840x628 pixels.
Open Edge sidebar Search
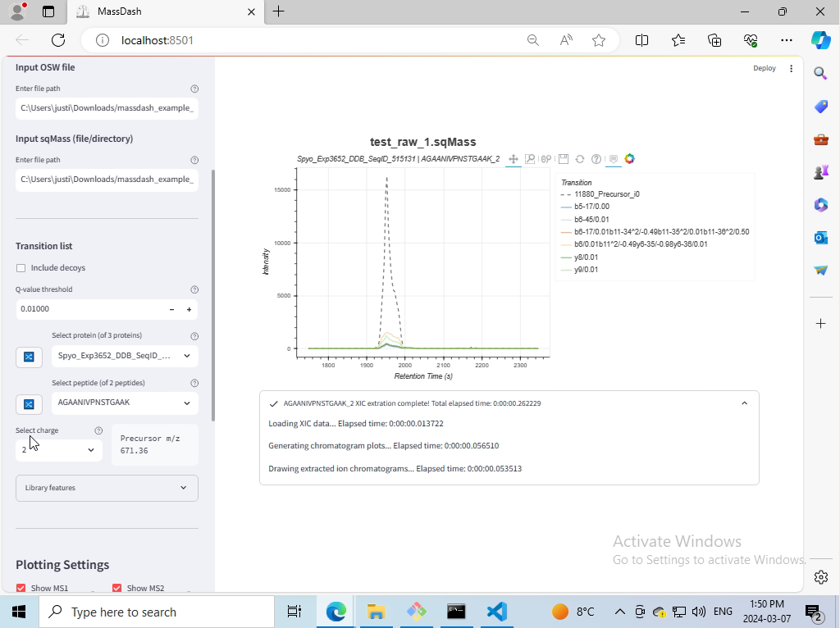point(820,73)
